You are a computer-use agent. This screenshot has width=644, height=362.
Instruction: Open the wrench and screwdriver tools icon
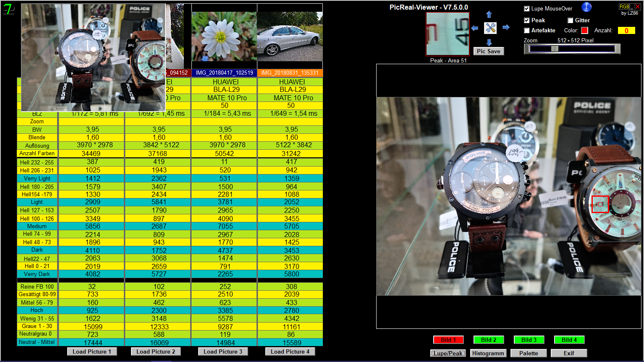[x=490, y=28]
